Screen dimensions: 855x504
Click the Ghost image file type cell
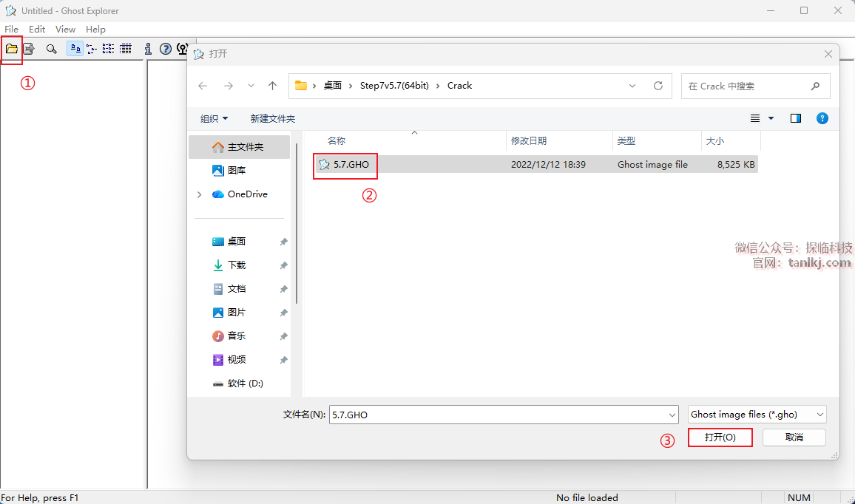click(x=652, y=165)
